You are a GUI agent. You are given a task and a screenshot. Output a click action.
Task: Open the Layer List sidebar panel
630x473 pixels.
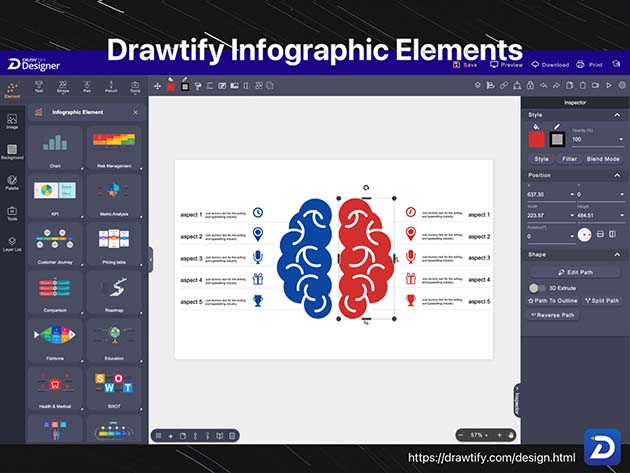[x=12, y=244]
